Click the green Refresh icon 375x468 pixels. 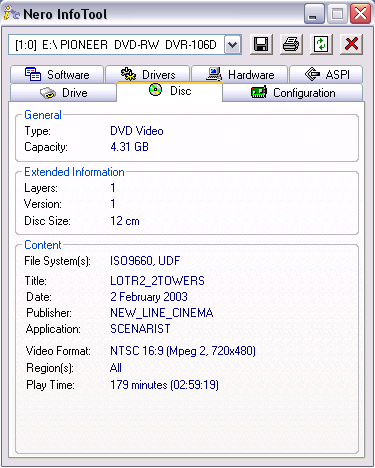(321, 44)
